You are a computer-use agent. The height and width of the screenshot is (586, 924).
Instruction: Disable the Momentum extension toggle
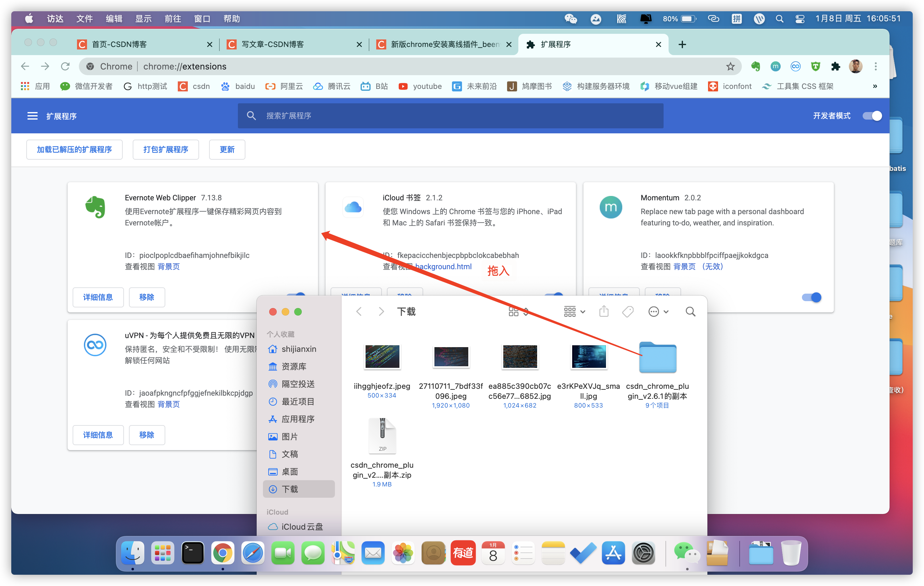tap(811, 297)
